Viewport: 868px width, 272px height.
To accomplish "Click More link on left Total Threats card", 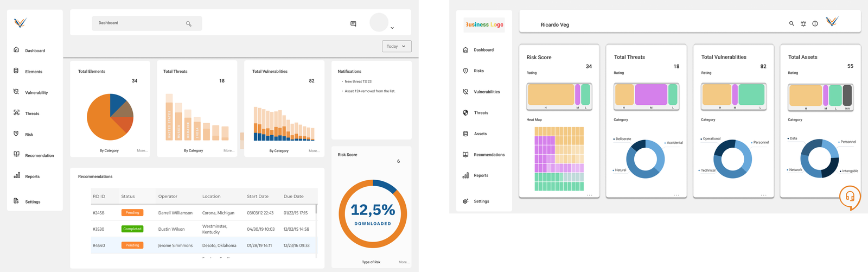I will click(229, 150).
